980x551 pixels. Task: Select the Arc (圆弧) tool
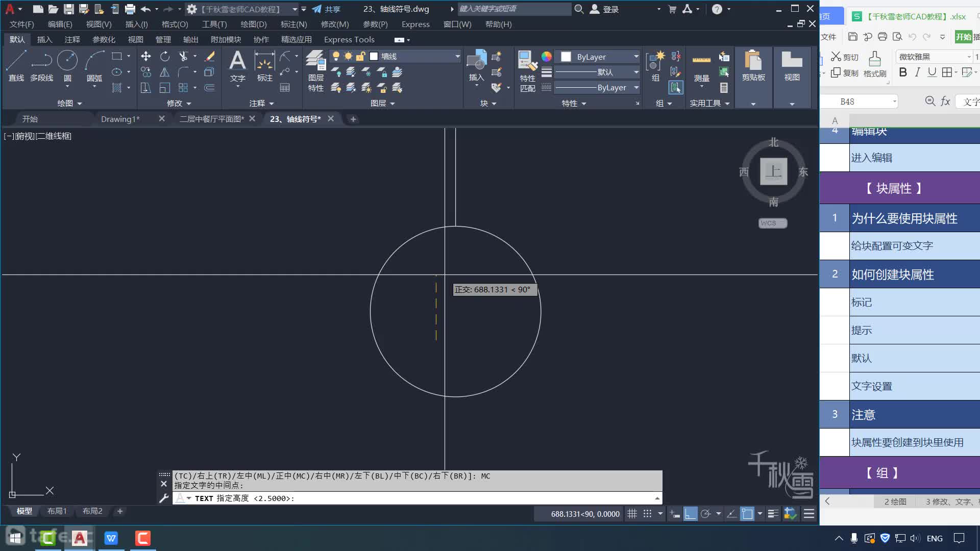pyautogui.click(x=94, y=65)
